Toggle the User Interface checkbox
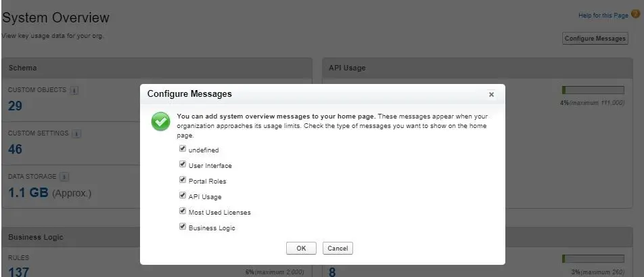 point(183,165)
